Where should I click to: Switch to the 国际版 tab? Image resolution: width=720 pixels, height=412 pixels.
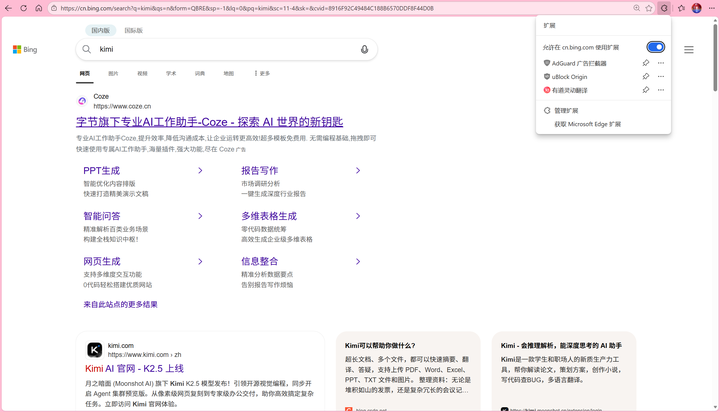pos(134,30)
